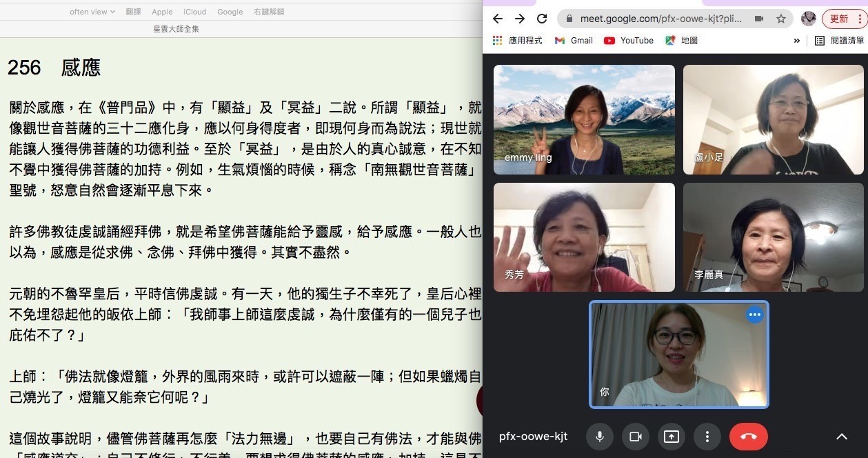Click the browser back arrow
This screenshot has height=458, width=868.
498,19
